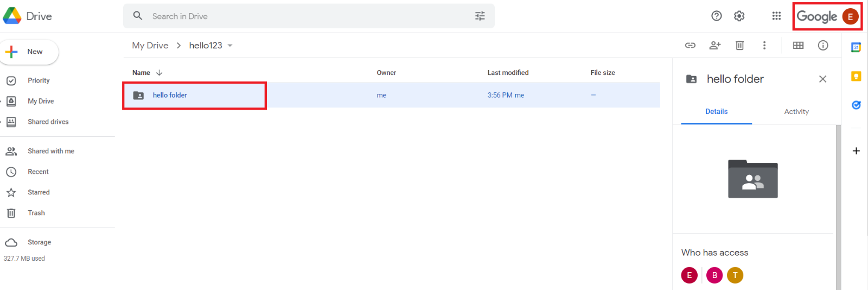The width and height of the screenshot is (868, 290).
Task: Open the three-dot More actions menu
Action: tap(764, 46)
